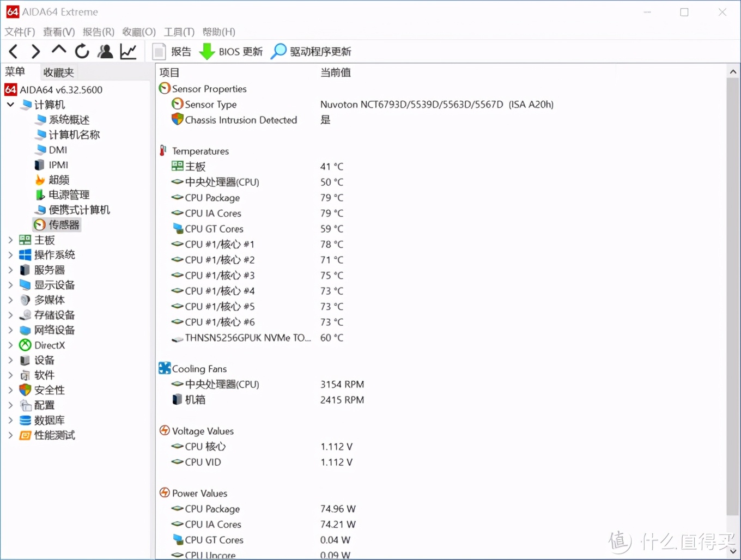
Task: Click the vertical scrollbar thumb
Action: (x=733, y=297)
